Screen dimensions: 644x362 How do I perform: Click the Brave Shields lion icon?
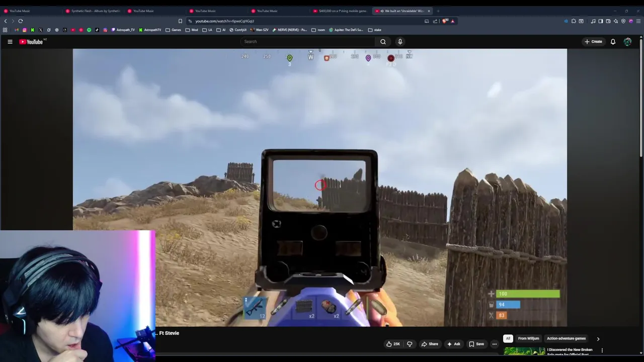[444, 21]
